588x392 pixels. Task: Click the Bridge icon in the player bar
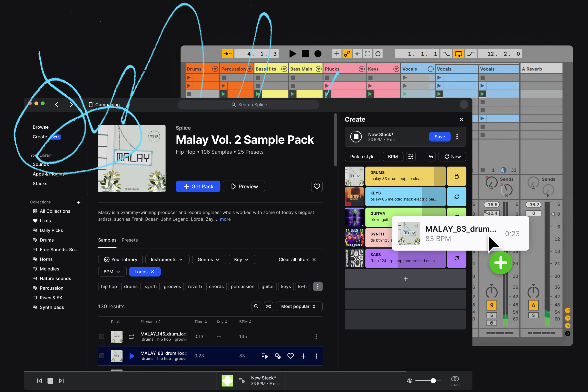(x=455, y=381)
